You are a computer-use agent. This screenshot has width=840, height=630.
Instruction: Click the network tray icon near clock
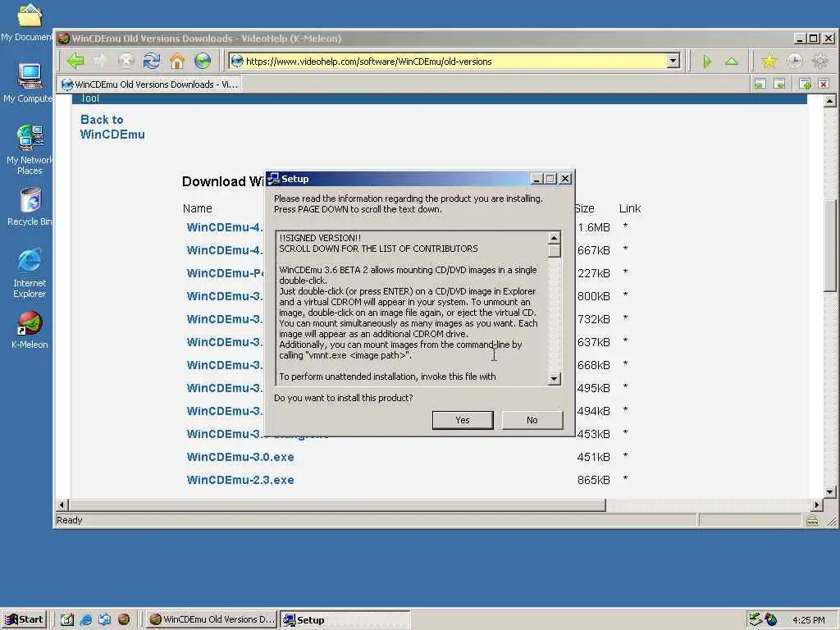point(756,619)
